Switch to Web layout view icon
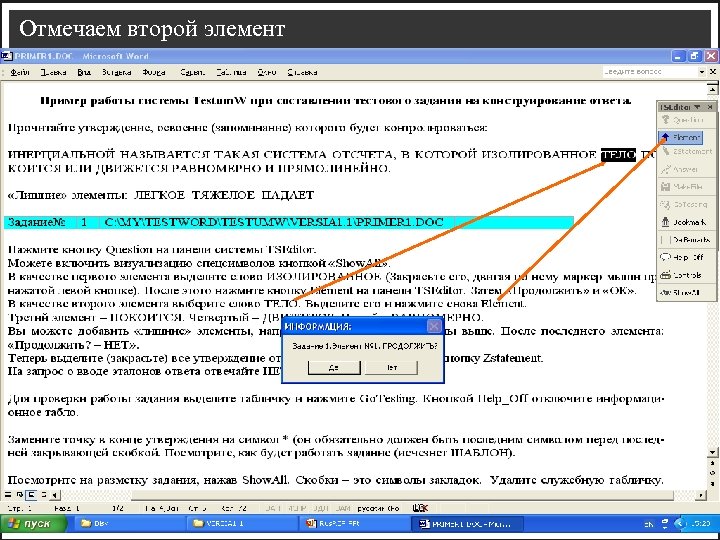 [19, 495]
